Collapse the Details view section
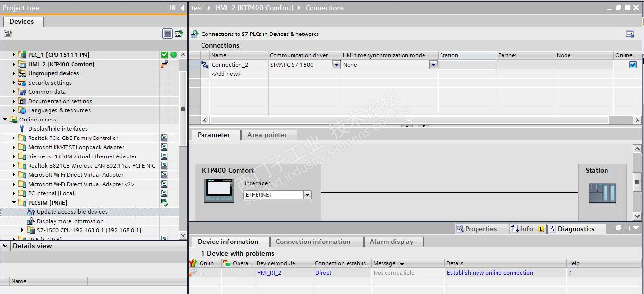The image size is (644, 294). tap(5, 246)
